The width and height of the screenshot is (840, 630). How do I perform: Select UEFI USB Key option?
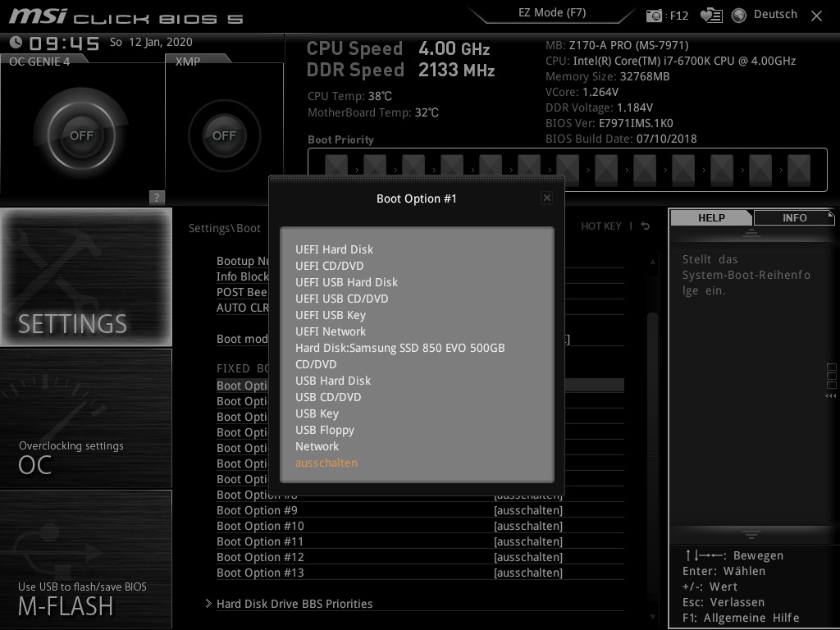331,316
